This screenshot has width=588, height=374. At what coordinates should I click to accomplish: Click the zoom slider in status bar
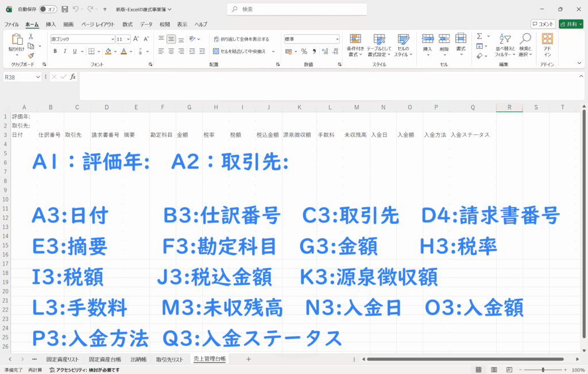[544, 370]
